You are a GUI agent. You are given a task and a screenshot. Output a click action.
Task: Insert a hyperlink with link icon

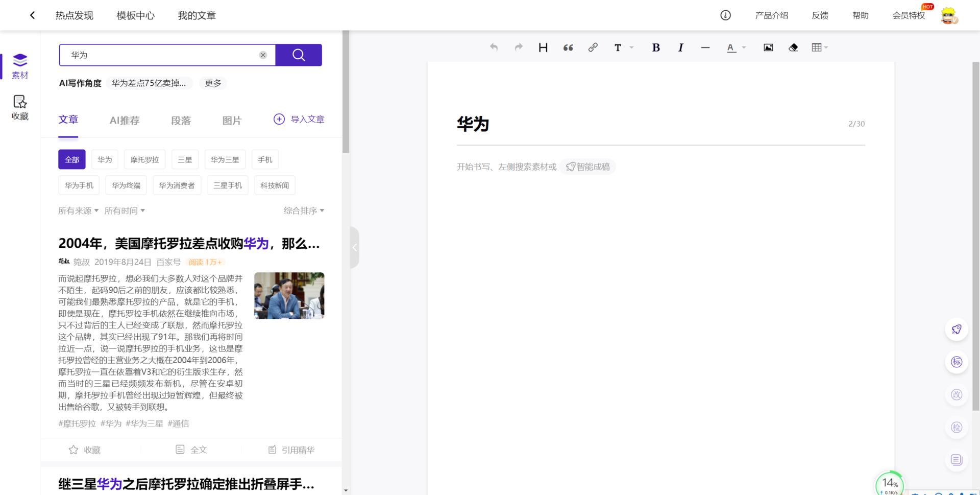coord(593,48)
